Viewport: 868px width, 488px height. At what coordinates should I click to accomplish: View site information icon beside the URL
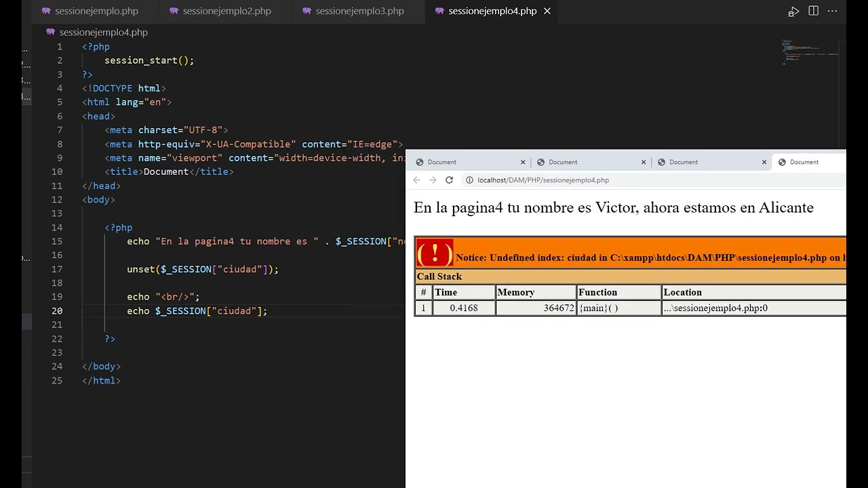point(469,180)
